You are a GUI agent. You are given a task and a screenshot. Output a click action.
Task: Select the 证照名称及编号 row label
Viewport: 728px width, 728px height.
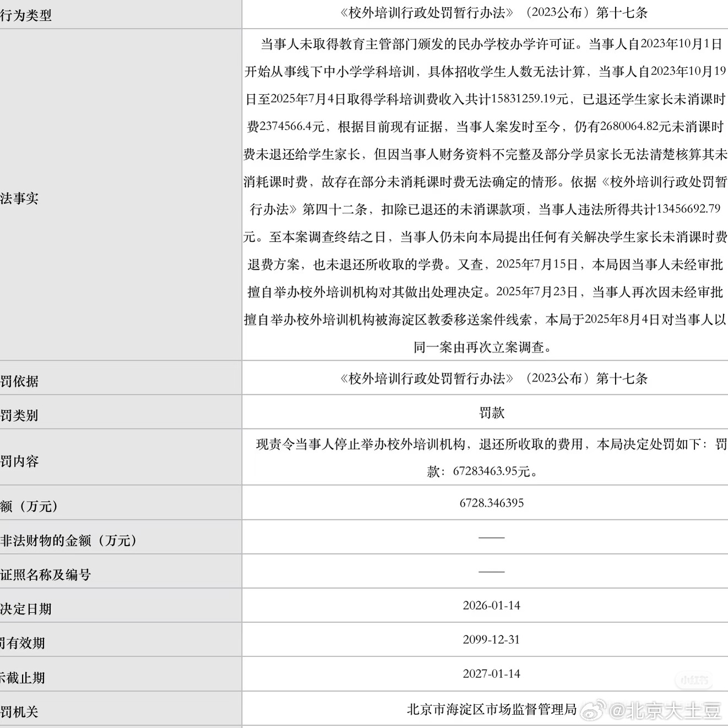(45, 574)
